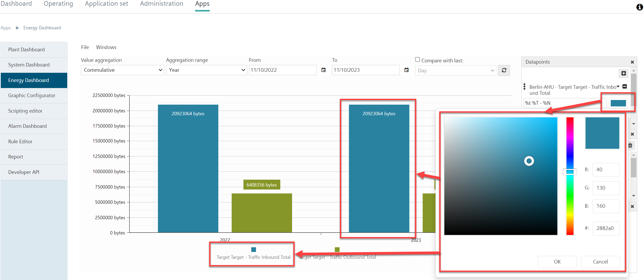Toggle Traffic Outbound Total legend entry
644x280 pixels.
point(337,254)
